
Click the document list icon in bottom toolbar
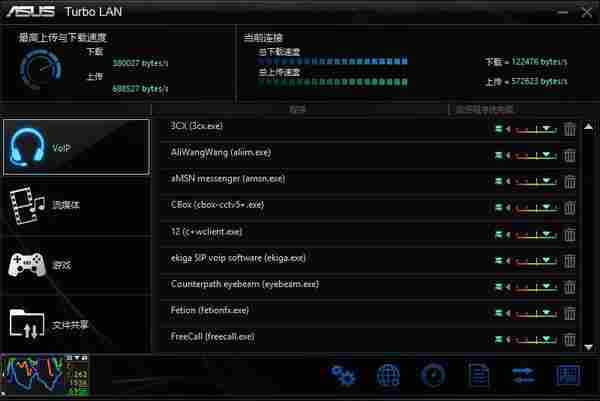(478, 375)
